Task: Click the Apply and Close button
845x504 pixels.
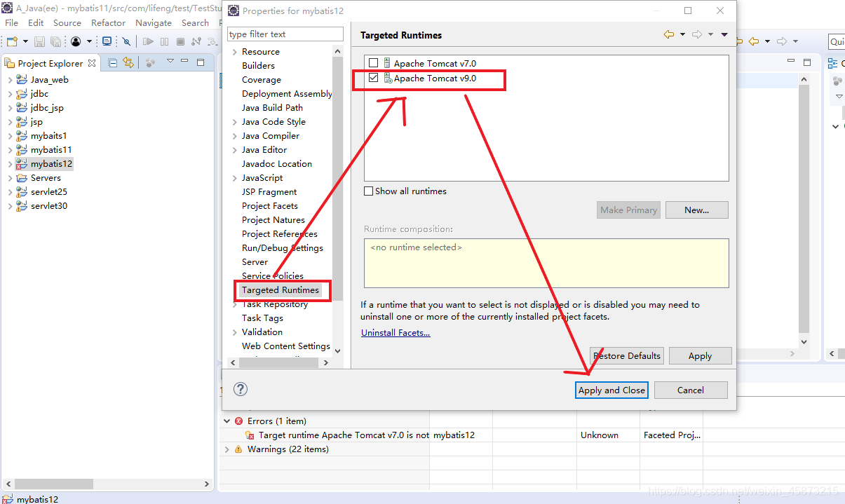Action: (611, 390)
